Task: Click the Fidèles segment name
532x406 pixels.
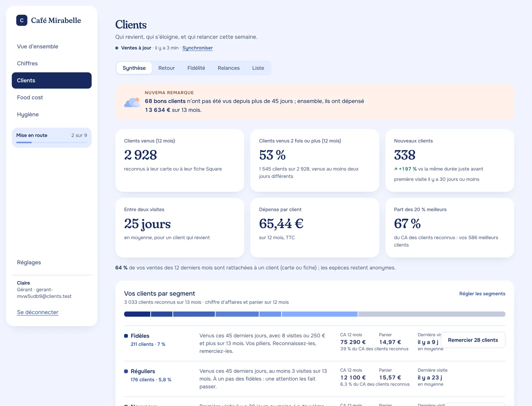Action: [140, 336]
